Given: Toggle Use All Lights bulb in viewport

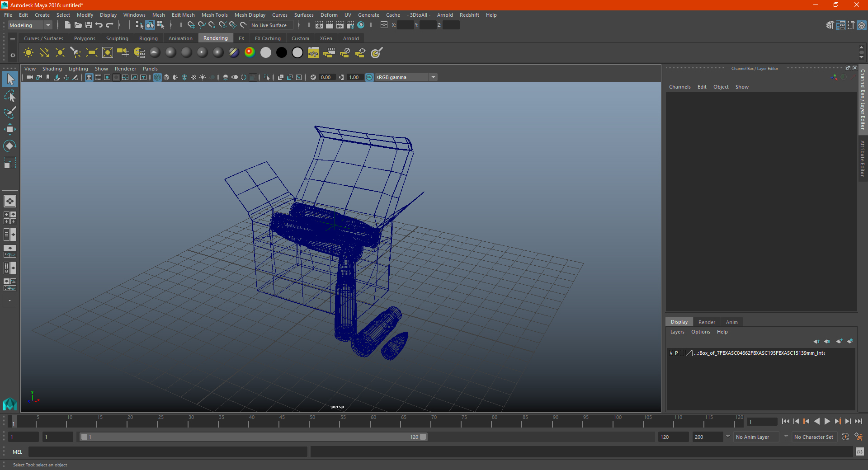Looking at the screenshot, I should 203,77.
